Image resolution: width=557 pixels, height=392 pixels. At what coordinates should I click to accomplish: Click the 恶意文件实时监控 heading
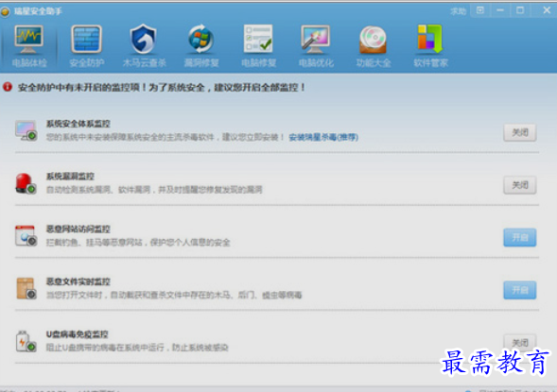78,281
